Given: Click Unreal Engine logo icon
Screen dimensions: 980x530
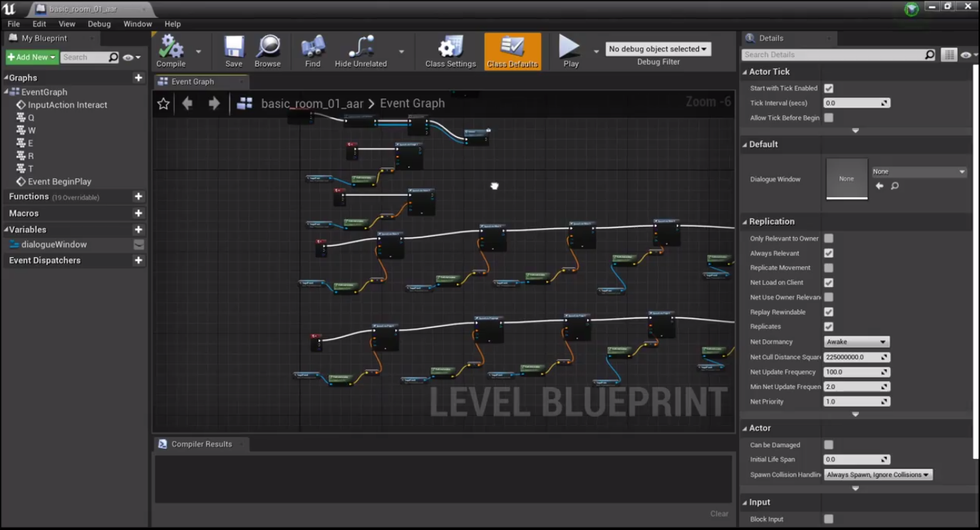Looking at the screenshot, I should [x=9, y=9].
